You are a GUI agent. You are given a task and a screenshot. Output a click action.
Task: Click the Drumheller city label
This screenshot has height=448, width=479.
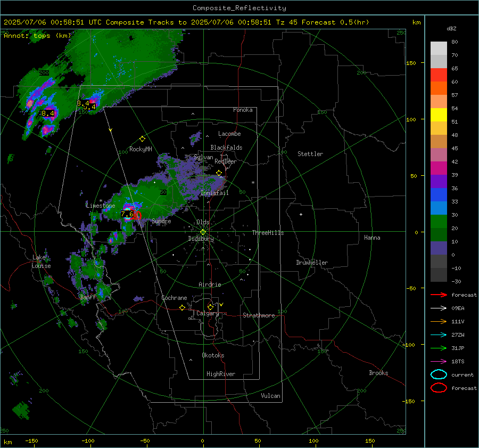(x=312, y=263)
